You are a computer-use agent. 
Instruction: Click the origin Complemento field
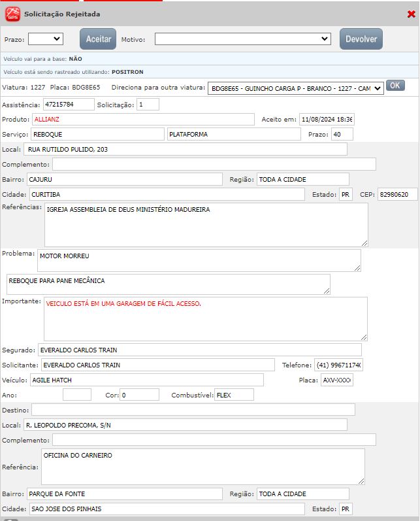[214, 164]
